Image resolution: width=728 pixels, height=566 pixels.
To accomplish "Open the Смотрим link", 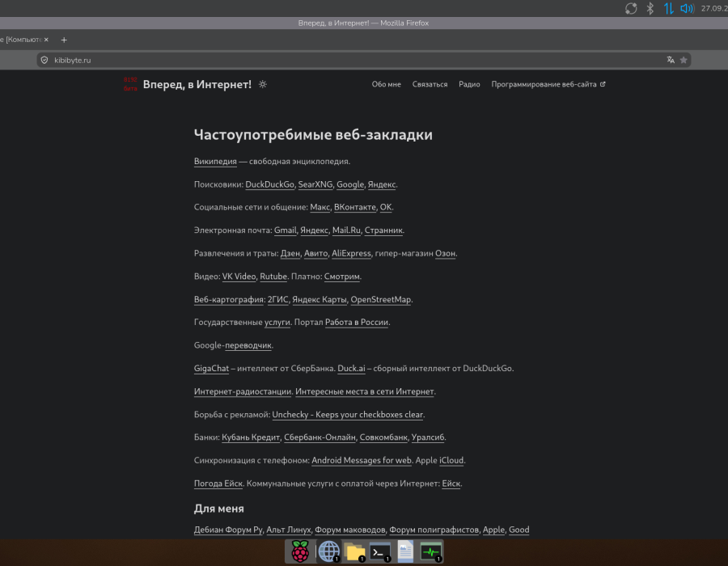I will pos(341,277).
